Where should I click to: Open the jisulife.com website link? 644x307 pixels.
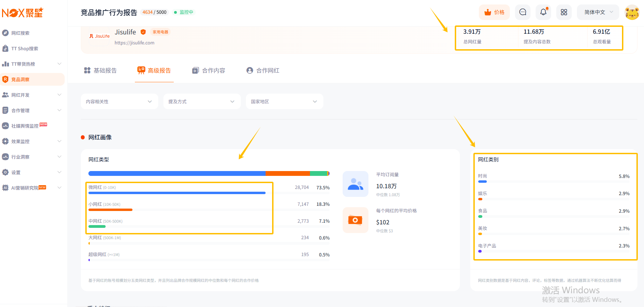pos(135,43)
